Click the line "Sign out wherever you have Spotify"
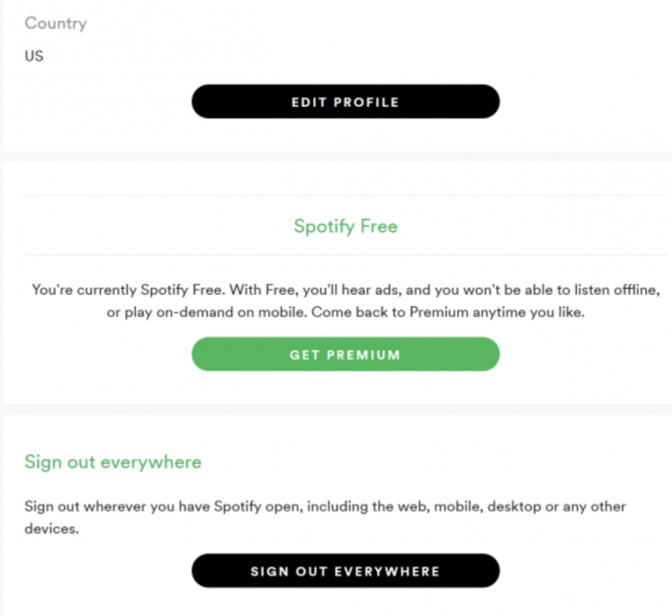 pos(164,506)
